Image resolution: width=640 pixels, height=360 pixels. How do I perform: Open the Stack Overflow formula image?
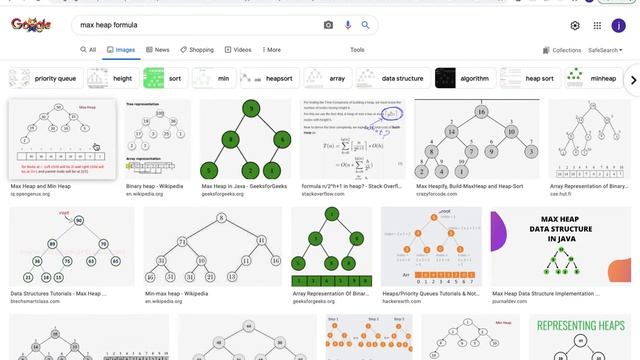[x=353, y=139]
